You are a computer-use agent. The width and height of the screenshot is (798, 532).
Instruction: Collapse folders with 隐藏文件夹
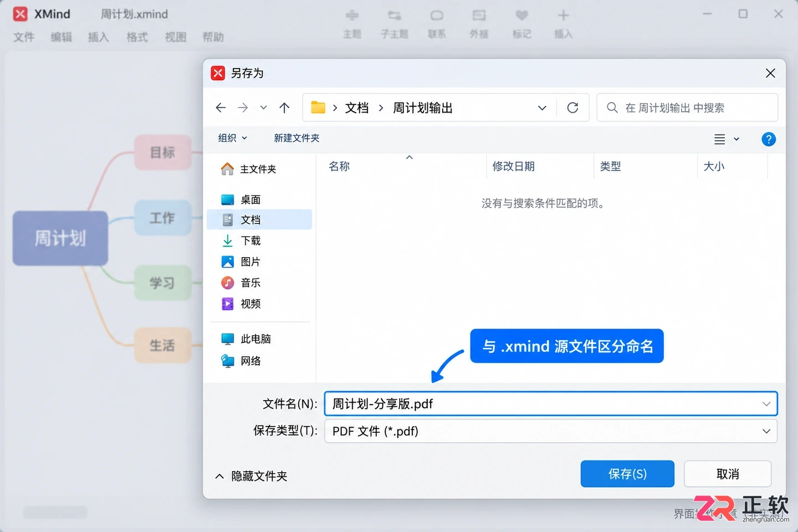pyautogui.click(x=251, y=476)
